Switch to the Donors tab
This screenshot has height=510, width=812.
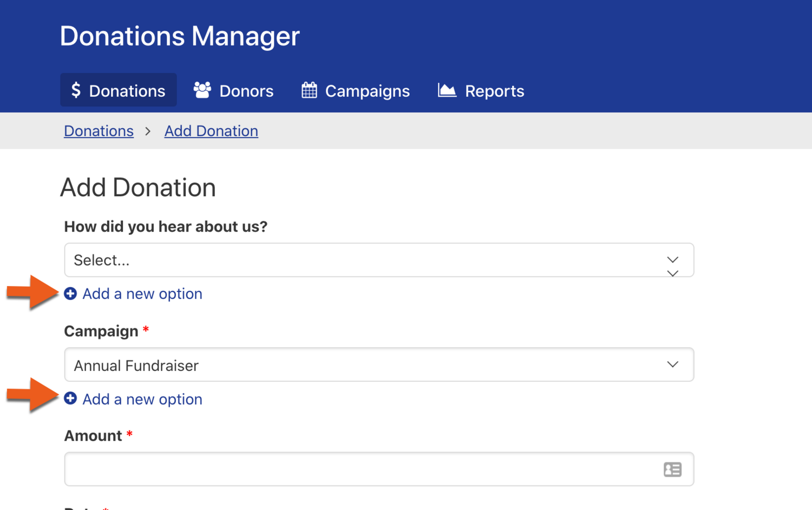[x=246, y=91]
